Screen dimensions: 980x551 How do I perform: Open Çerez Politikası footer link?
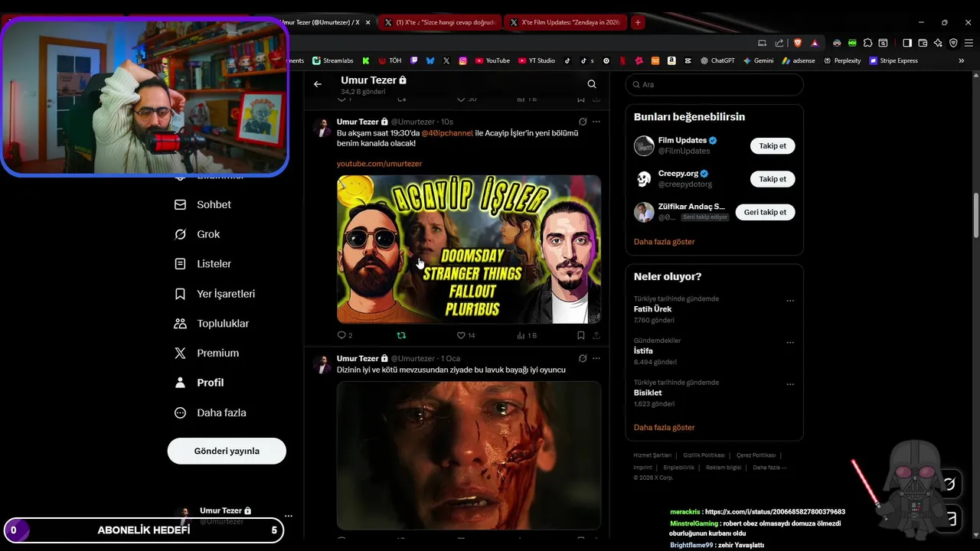click(756, 455)
